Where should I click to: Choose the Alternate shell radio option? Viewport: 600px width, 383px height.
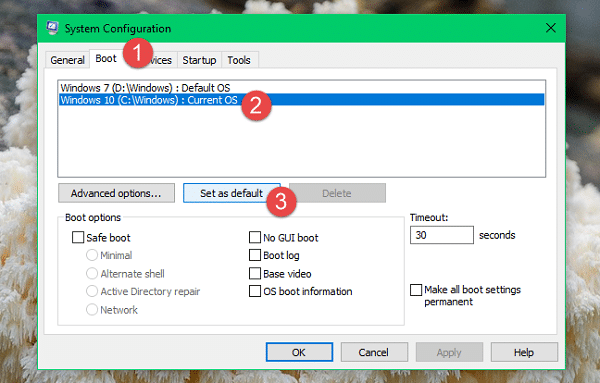pyautogui.click(x=92, y=274)
